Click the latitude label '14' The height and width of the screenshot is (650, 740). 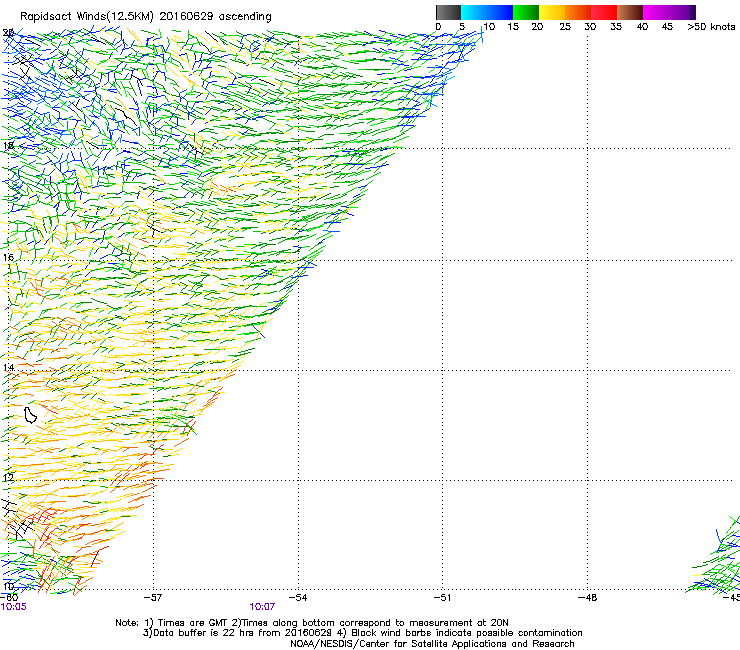[8, 367]
